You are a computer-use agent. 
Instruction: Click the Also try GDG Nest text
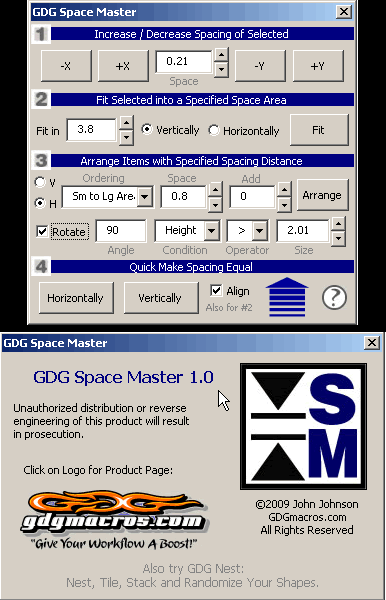point(193,569)
